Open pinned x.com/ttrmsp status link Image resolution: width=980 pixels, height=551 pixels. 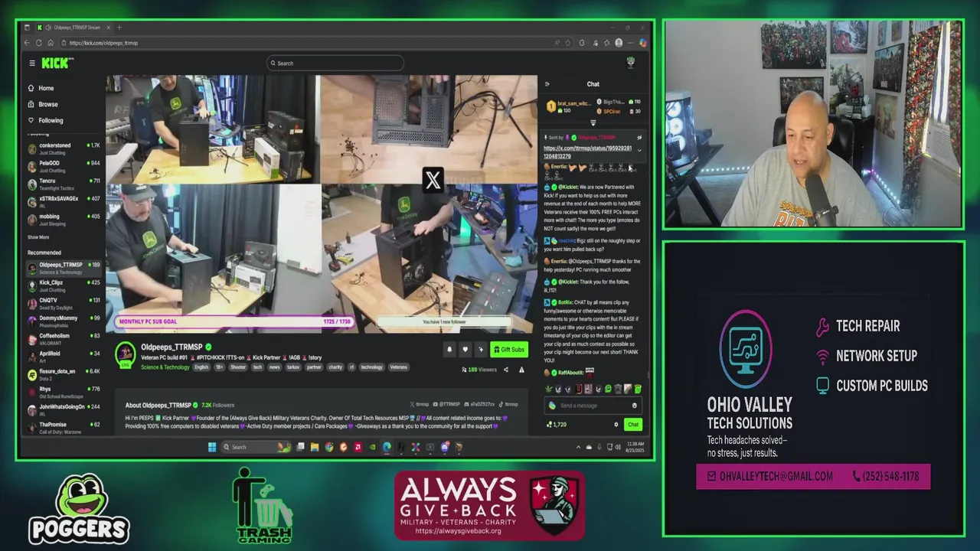point(588,152)
